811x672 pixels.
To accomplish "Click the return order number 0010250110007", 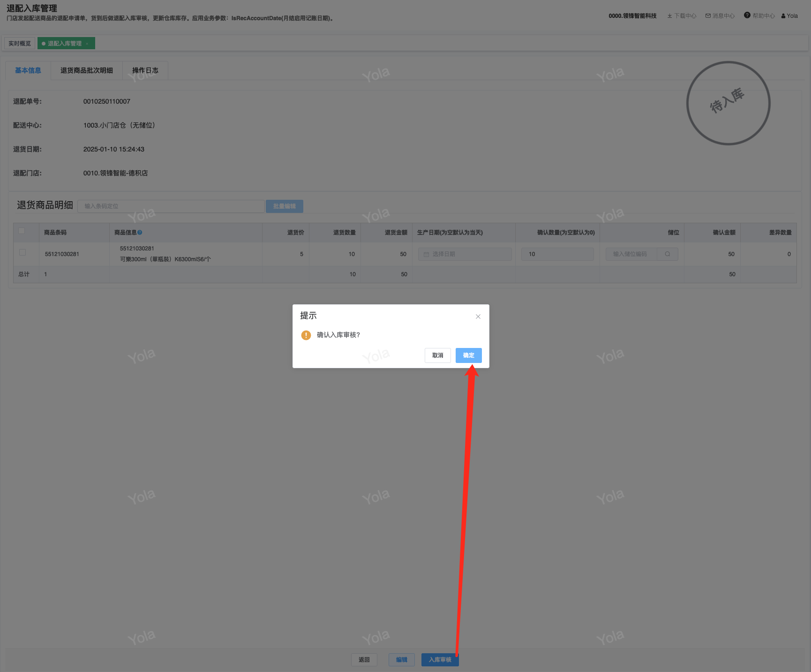I will (107, 101).
